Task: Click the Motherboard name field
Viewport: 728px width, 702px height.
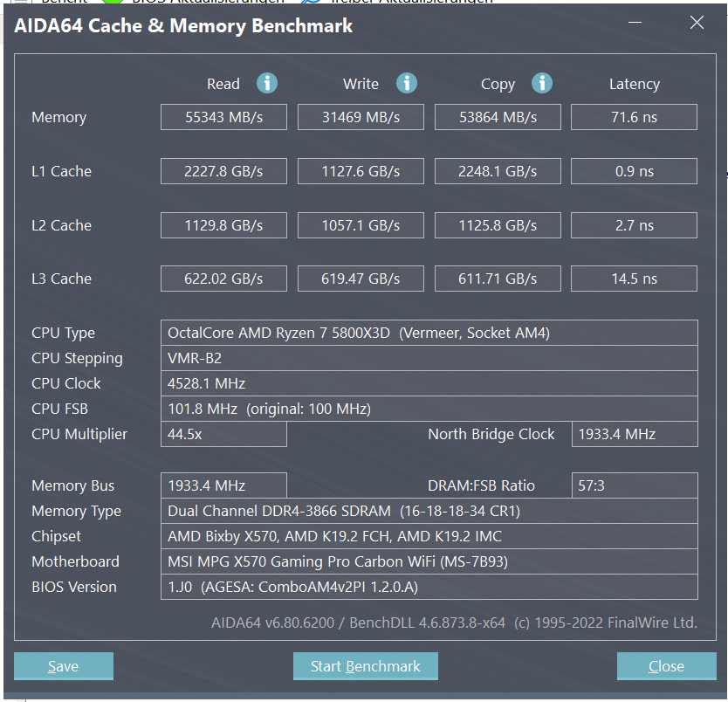Action: tap(429, 561)
